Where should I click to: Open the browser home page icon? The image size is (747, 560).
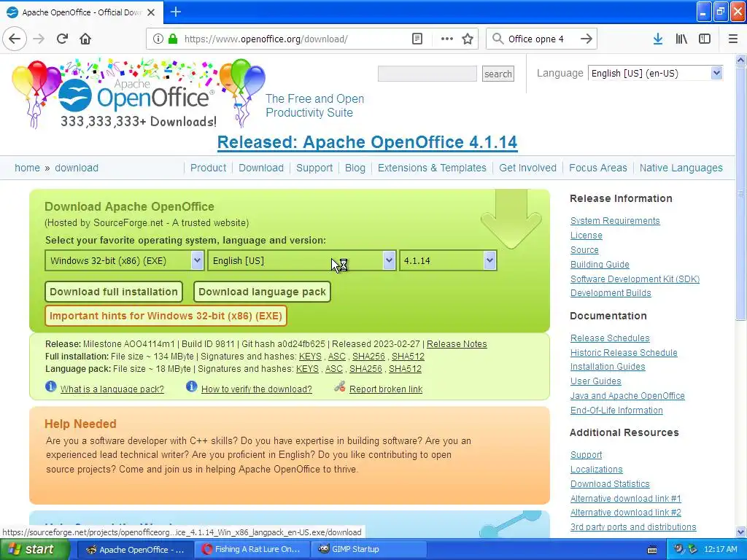[x=85, y=39]
